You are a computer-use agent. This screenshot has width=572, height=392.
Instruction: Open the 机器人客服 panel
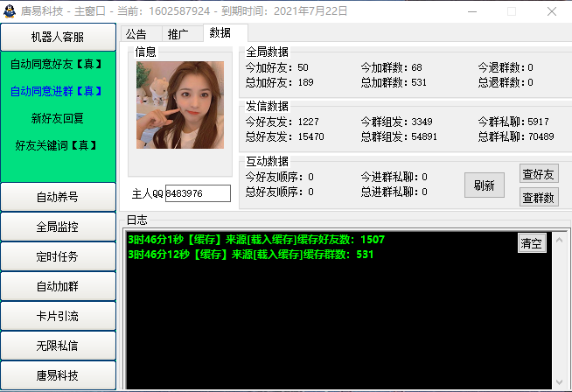point(58,37)
